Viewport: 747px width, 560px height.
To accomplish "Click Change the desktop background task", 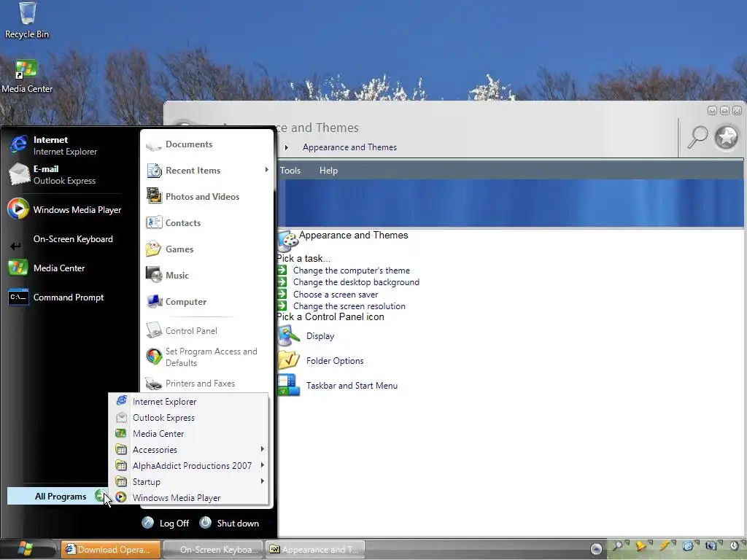I will pyautogui.click(x=356, y=282).
